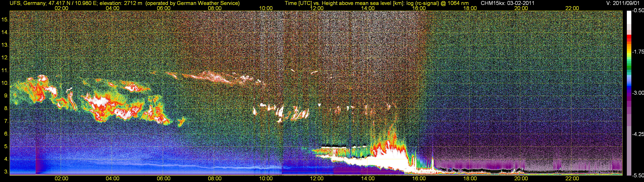Viewport: 644px width, 182px height.
Task: Click the 04:00 label on the top time axis
Action: tap(112, 8)
